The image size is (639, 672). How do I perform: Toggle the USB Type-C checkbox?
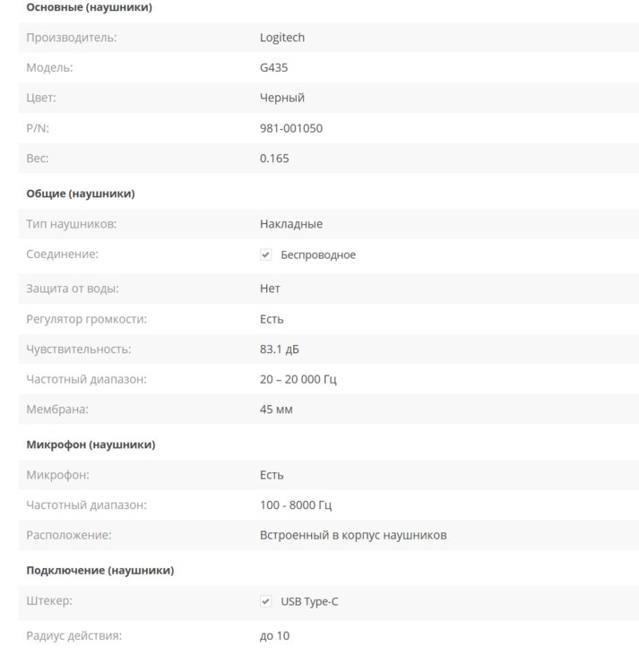pyautogui.click(x=266, y=601)
